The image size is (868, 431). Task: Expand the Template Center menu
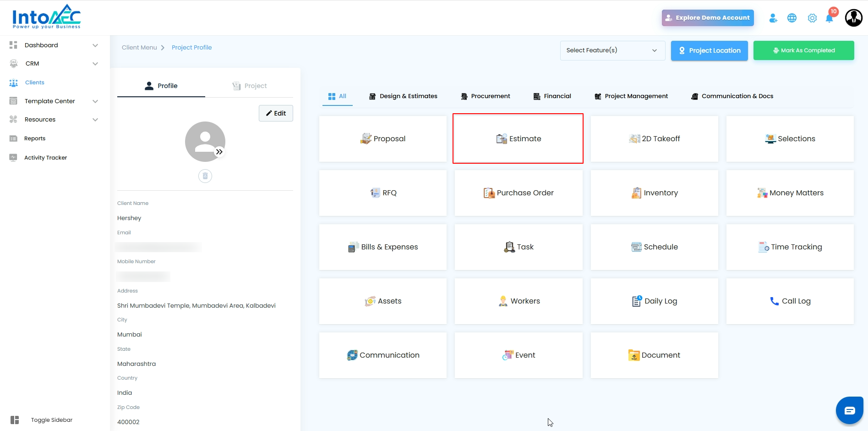coord(54,101)
